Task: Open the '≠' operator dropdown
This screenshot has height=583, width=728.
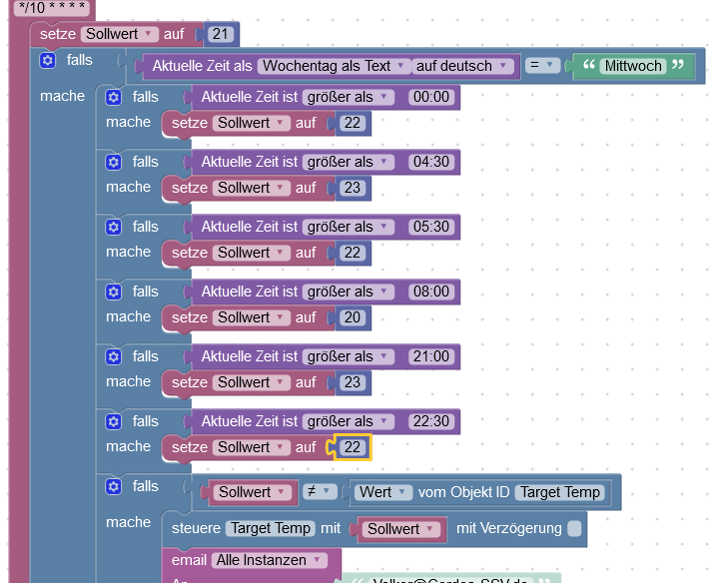Action: [x=320, y=491]
